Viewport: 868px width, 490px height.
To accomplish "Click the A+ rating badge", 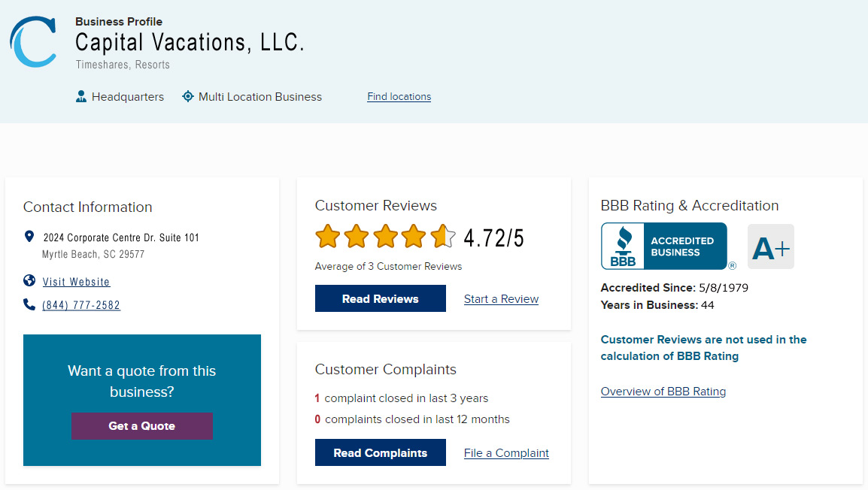I will (770, 247).
